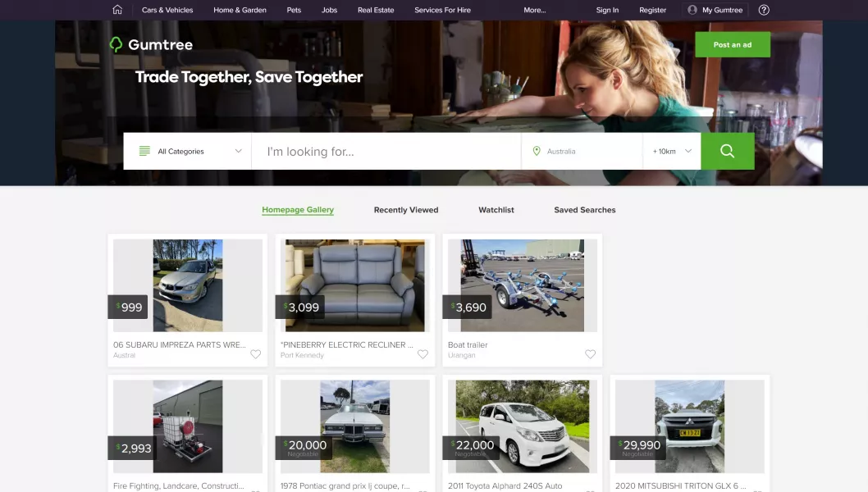Viewport: 868px width, 492px height.
Task: Click the location pin icon
Action: coord(537,151)
